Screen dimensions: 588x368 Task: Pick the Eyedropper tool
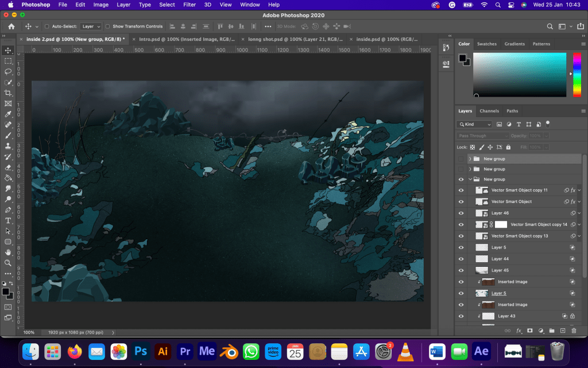click(x=8, y=114)
